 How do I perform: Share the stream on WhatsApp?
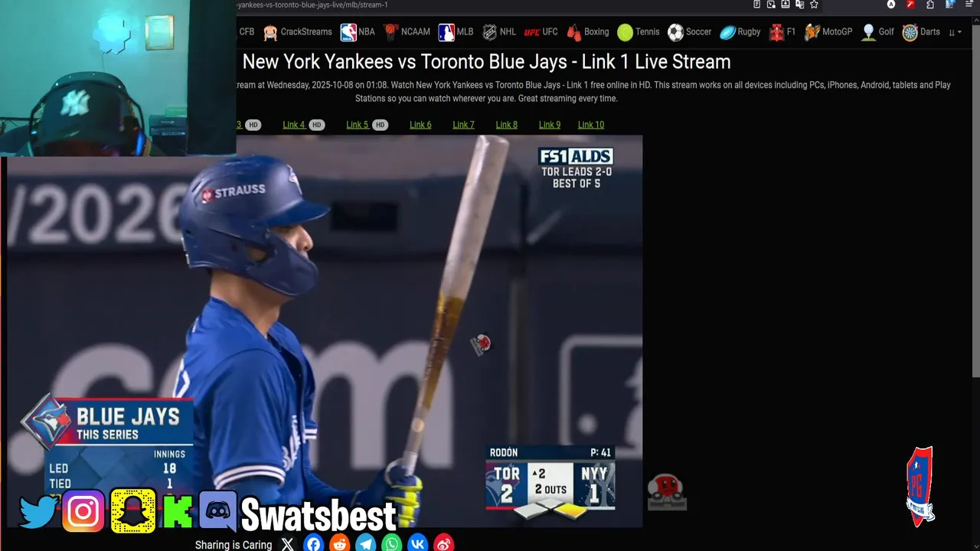391,544
